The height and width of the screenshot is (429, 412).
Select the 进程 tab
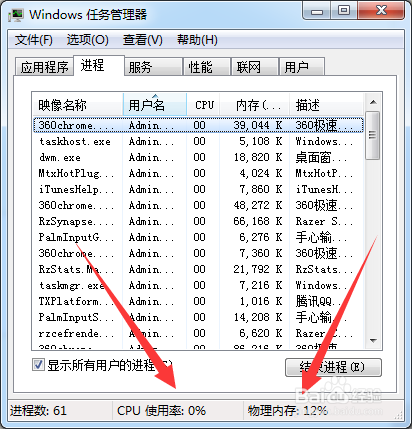99,65
